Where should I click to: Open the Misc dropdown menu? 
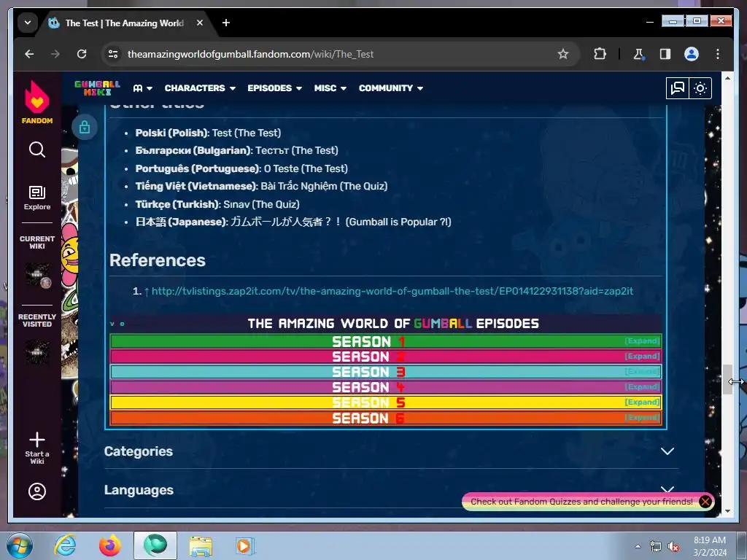(330, 88)
